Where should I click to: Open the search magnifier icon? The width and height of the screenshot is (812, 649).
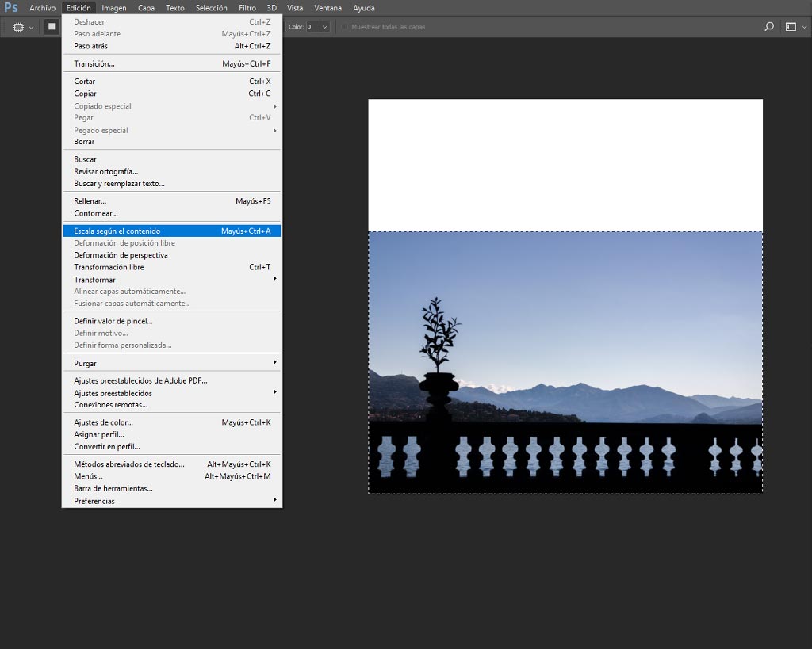pos(769,26)
